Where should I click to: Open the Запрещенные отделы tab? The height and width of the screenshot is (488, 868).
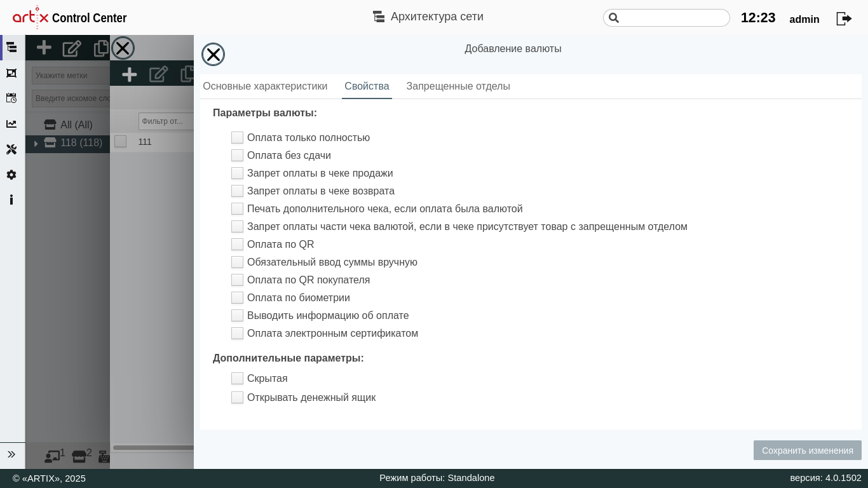tap(458, 86)
